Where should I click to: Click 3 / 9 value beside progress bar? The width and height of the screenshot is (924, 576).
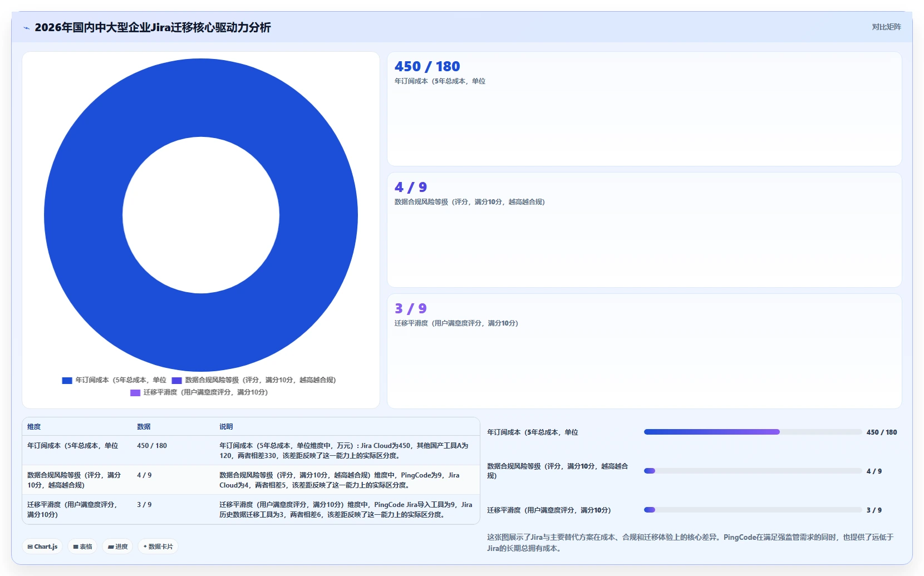(x=874, y=510)
